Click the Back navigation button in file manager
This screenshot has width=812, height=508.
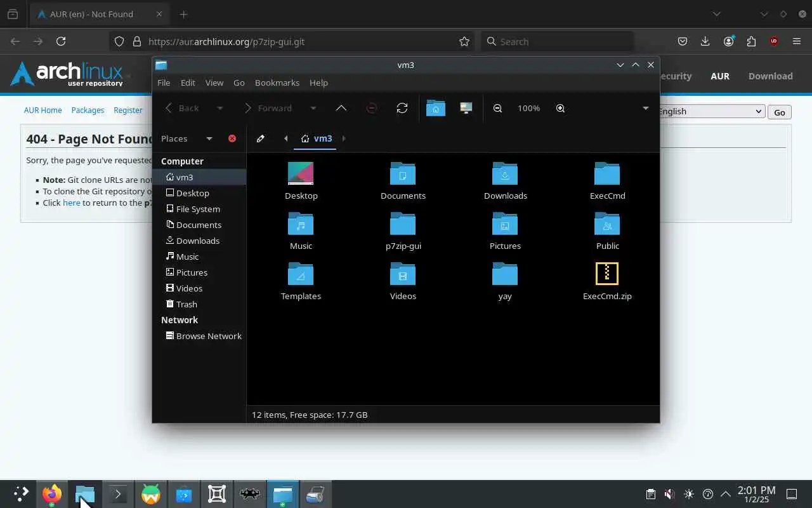(x=183, y=108)
